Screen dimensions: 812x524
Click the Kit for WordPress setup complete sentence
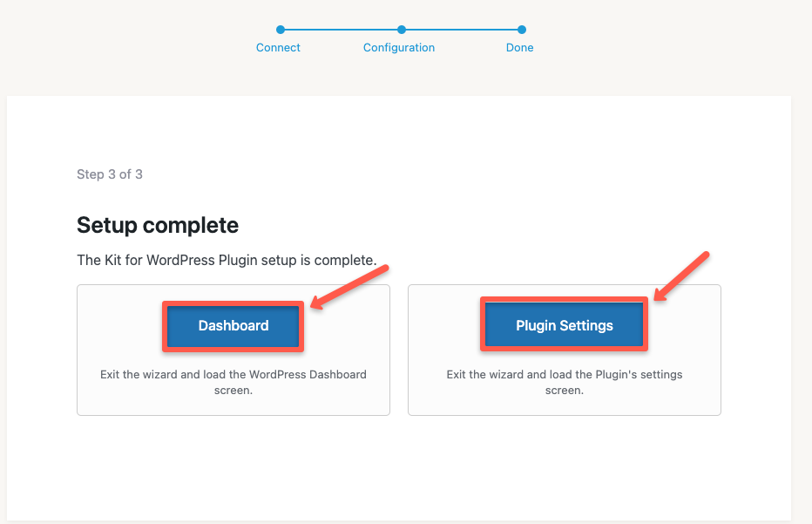(227, 260)
